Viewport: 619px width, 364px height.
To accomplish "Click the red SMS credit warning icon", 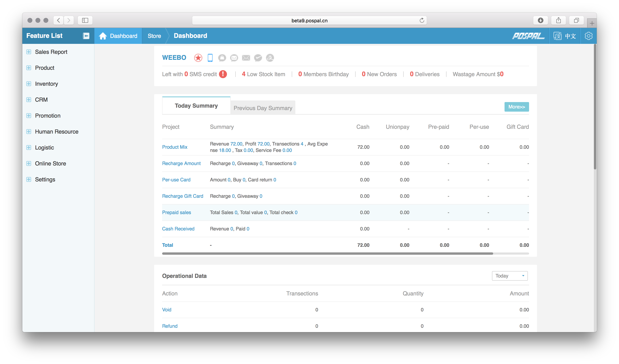I will click(223, 74).
